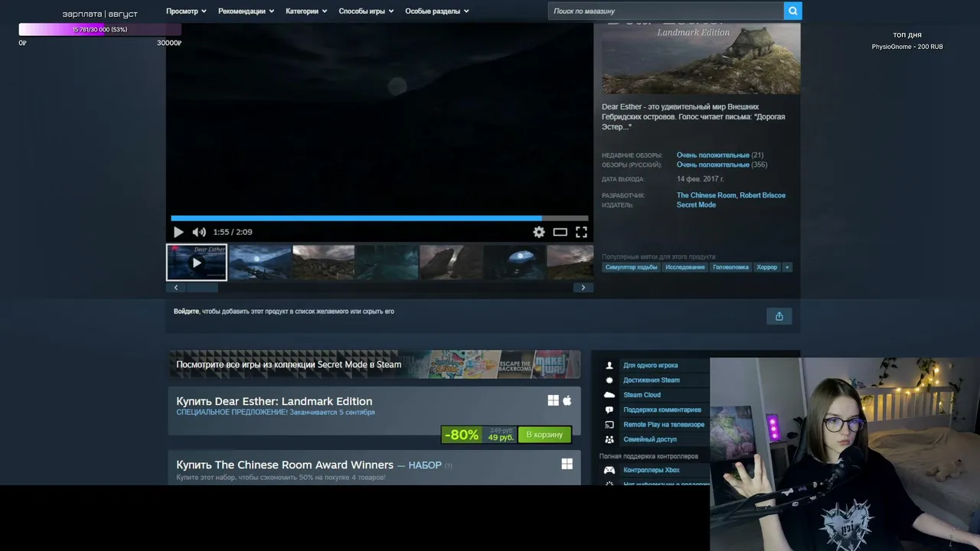Image resolution: width=980 pixels, height=551 pixels.
Task: Click the Поддержка комментариев link
Action: coord(662,410)
